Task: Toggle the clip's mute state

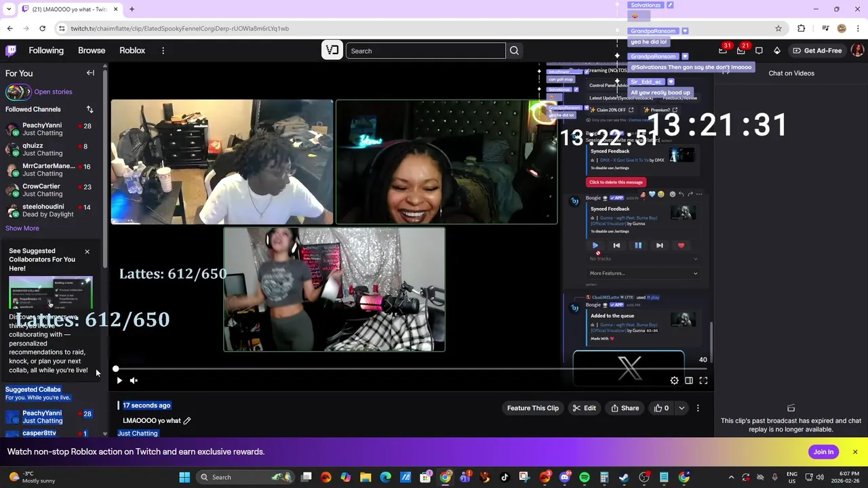Action: point(134,381)
